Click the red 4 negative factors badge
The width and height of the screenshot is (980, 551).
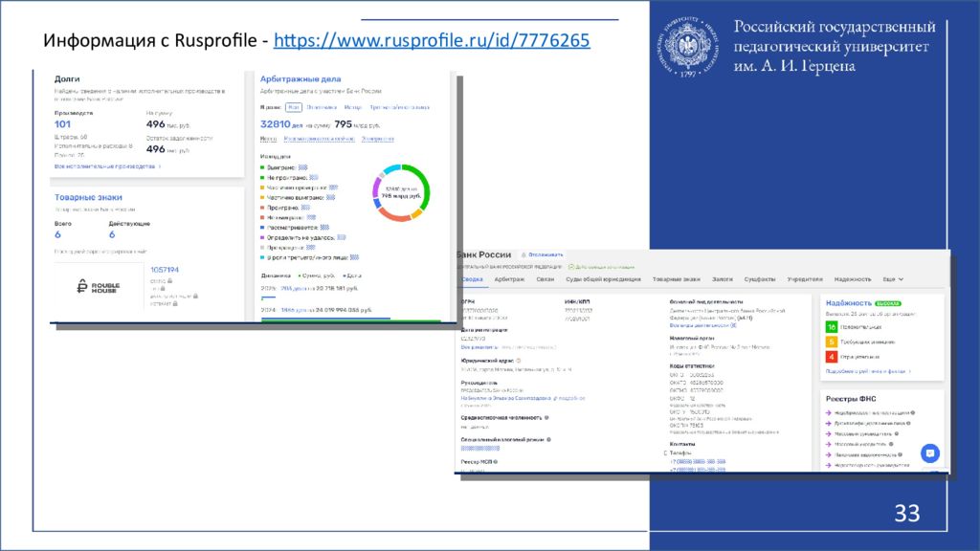click(x=832, y=357)
